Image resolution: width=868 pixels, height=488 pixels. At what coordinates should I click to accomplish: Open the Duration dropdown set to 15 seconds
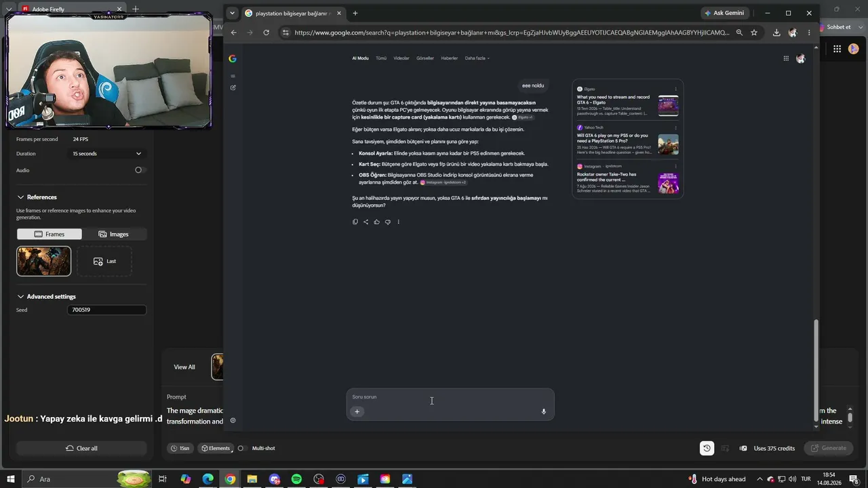click(107, 154)
